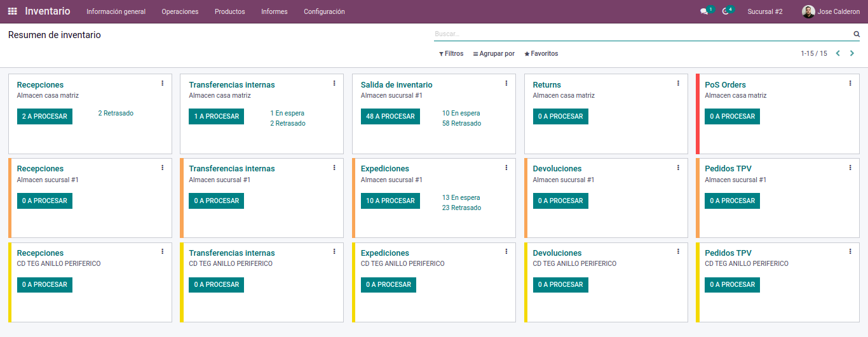Go to next page arrow
Viewport: 868px width, 337px height.
coord(852,53)
